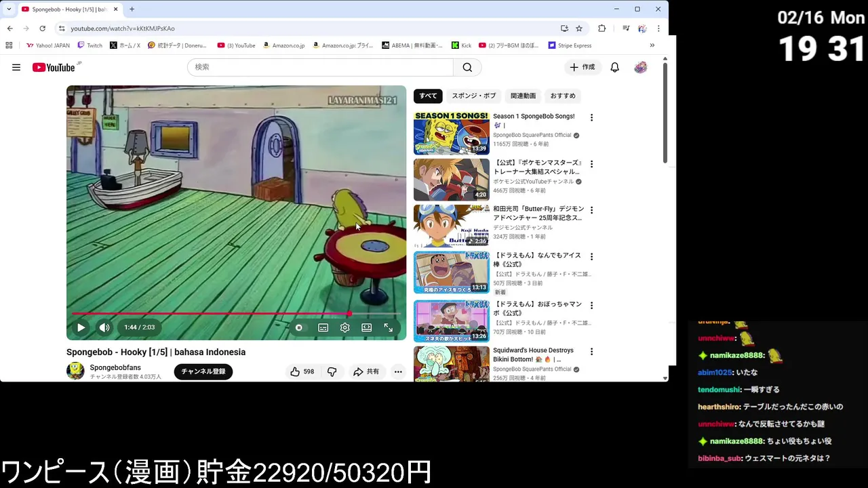Install app icon in address bar

pos(564,28)
